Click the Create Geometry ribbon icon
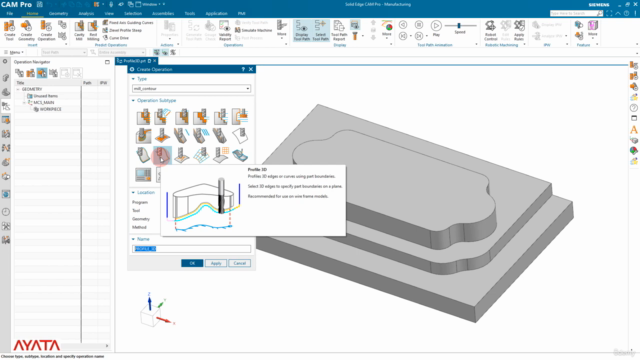 pyautogui.click(x=27, y=31)
